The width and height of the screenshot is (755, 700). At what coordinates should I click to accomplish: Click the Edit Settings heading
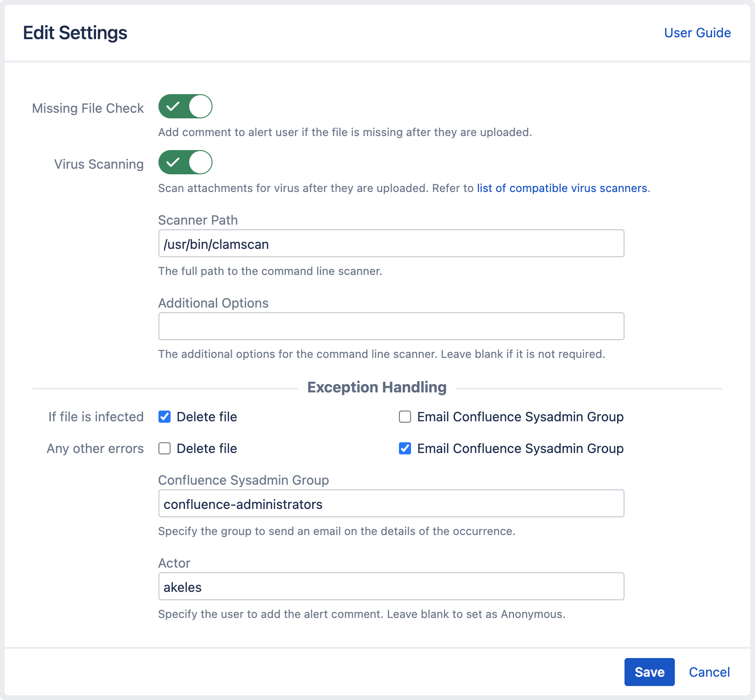point(75,33)
